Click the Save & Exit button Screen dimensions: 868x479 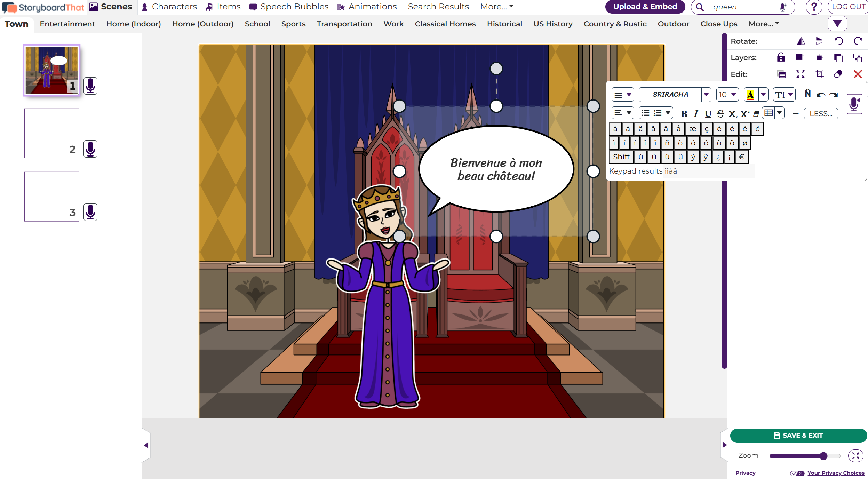[x=798, y=436]
